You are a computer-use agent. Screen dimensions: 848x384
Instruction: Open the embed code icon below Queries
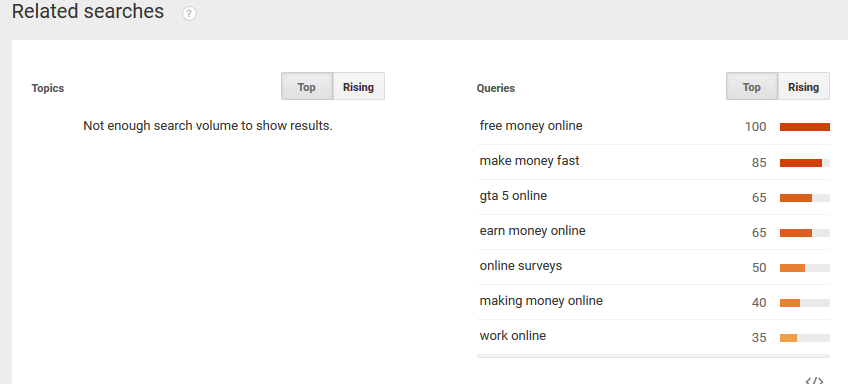coord(814,380)
